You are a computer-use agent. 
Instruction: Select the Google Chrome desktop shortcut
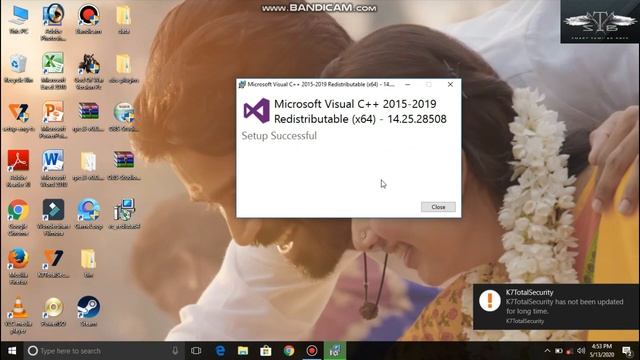click(18, 217)
